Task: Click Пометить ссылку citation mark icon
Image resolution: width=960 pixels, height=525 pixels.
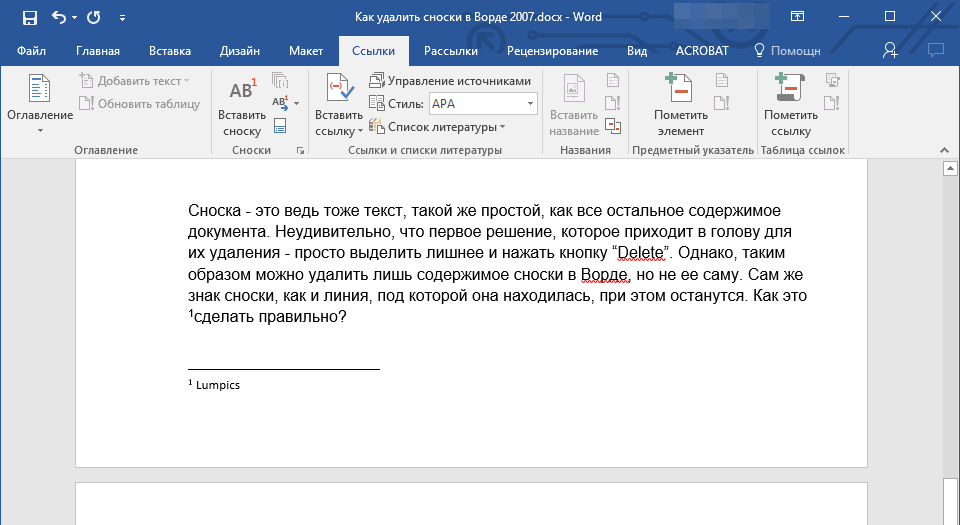Action: coord(791,107)
